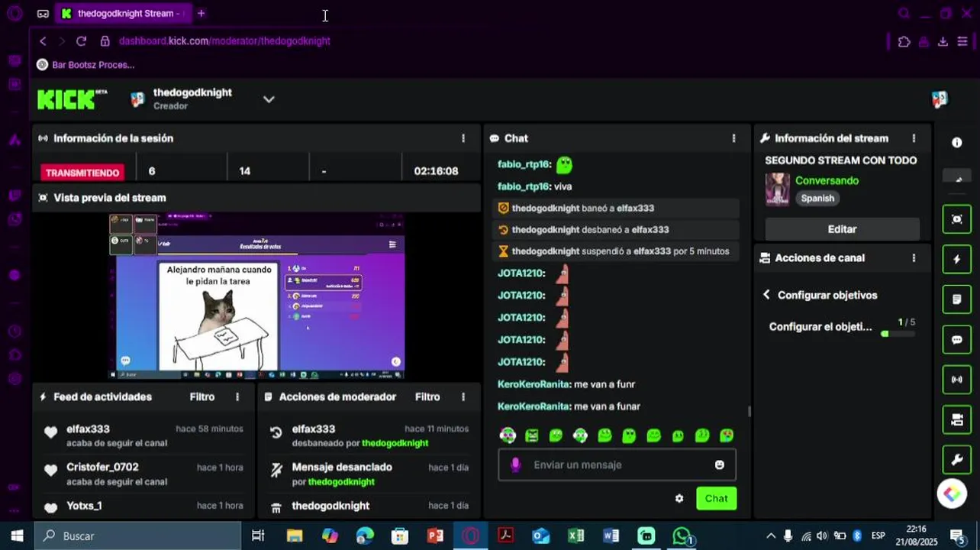980x550 pixels.
Task: Click the Enviar un mensaje input field
Action: click(x=617, y=464)
